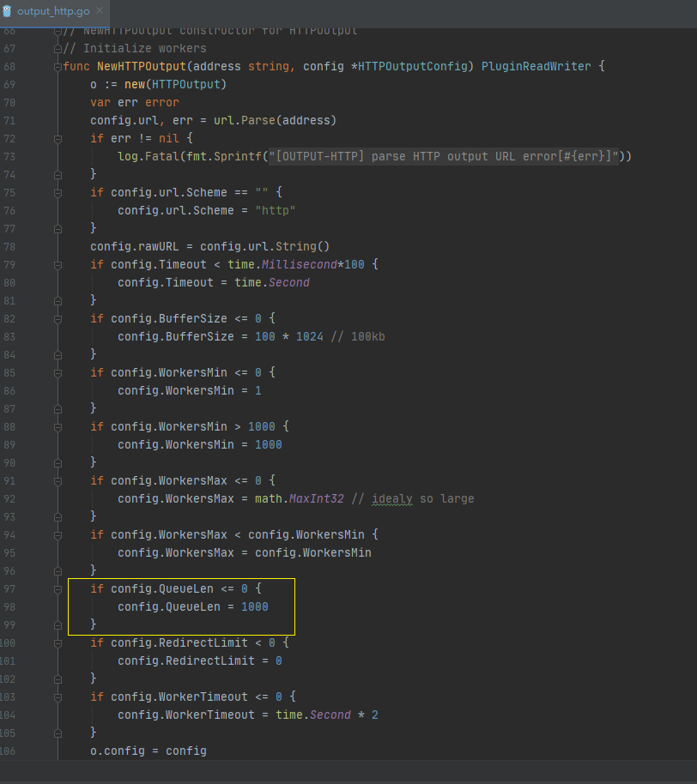Collapse the WorkerTimeout if block on line 103
Image resolution: width=697 pixels, height=784 pixels.
(x=58, y=697)
